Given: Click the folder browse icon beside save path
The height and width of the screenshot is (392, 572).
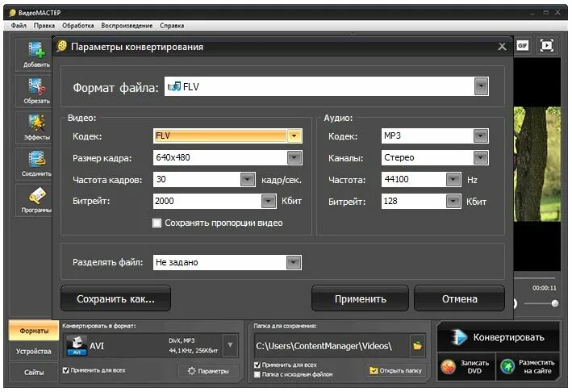Looking at the screenshot, I should (417, 346).
